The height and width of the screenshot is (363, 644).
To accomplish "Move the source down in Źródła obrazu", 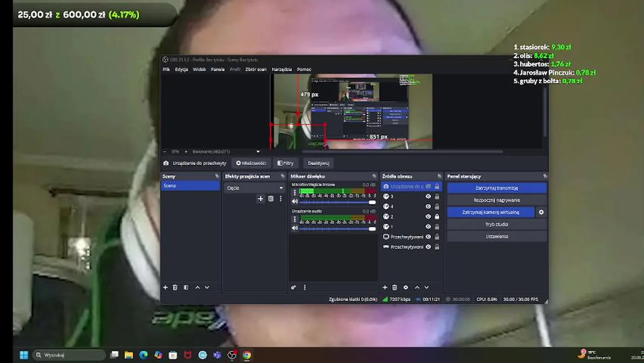I will pos(426,287).
